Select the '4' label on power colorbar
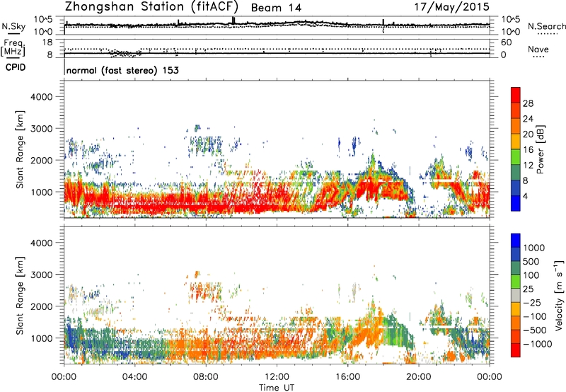 pyautogui.click(x=526, y=196)
